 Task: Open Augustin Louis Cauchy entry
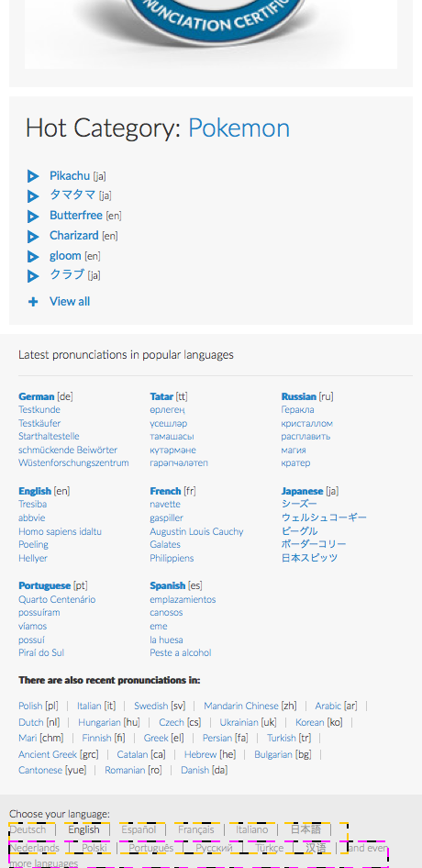[x=196, y=531]
